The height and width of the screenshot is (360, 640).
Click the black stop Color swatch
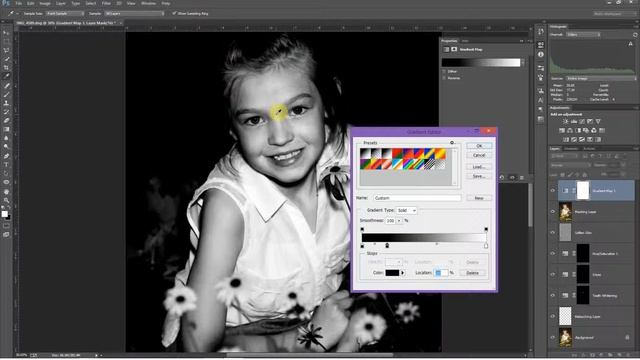click(392, 273)
